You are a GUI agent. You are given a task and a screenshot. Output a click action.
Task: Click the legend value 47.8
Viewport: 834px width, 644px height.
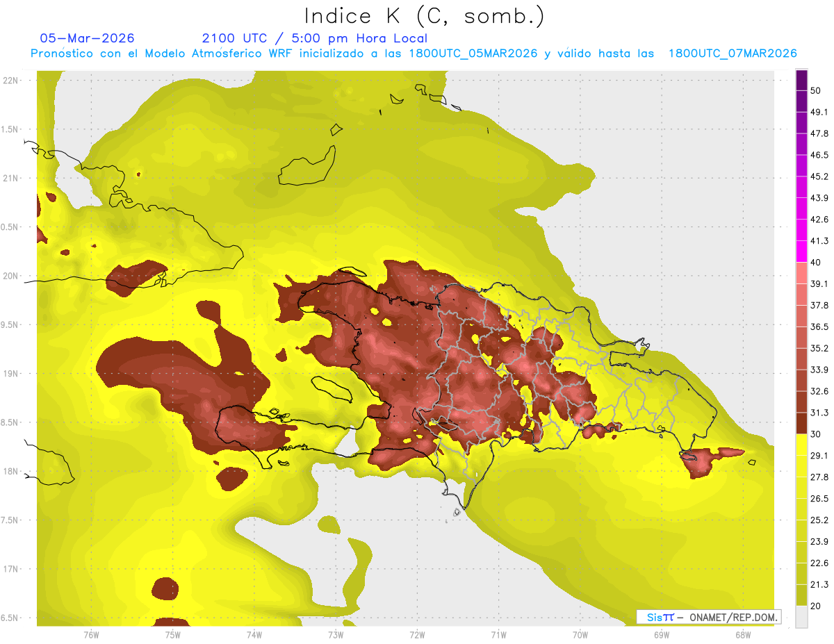coord(819,133)
